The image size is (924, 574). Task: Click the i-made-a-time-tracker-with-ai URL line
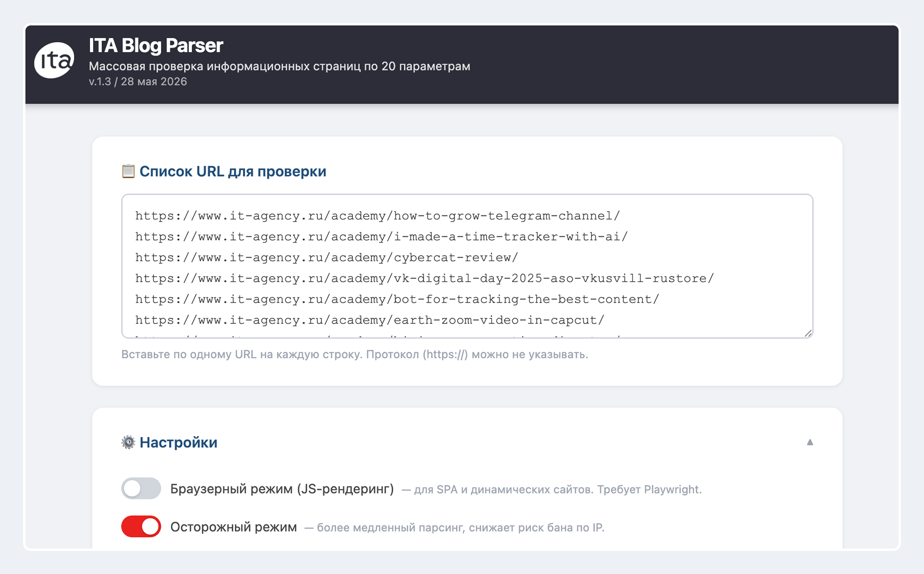[381, 237]
